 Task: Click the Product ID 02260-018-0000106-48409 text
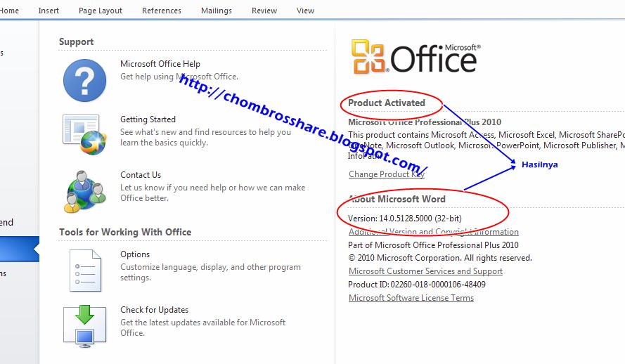pyautogui.click(x=416, y=285)
